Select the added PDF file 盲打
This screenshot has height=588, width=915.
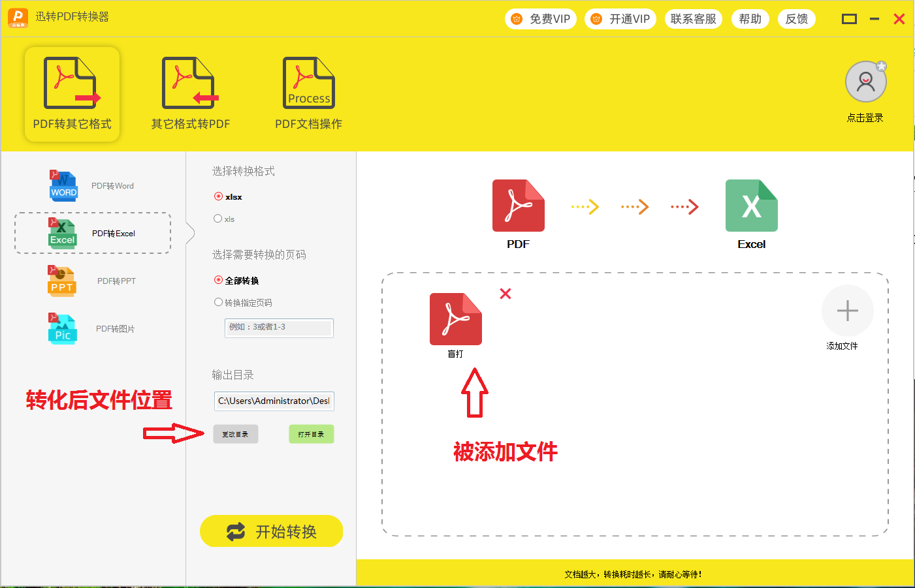(x=456, y=325)
